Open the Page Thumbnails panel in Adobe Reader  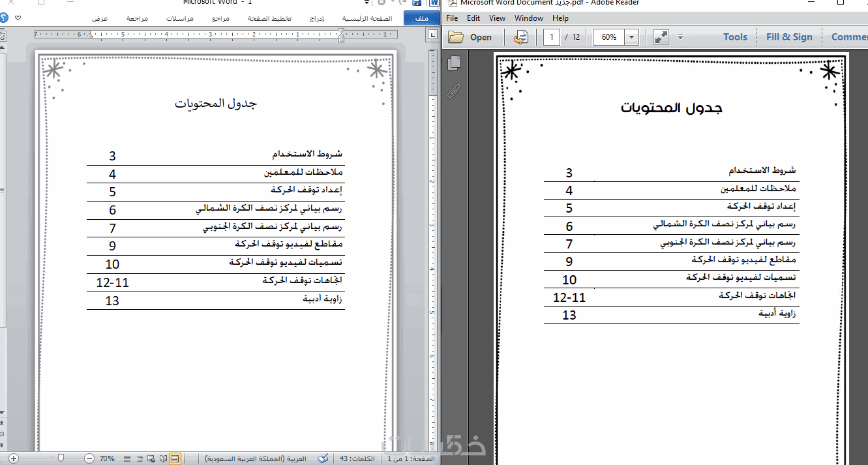click(x=455, y=63)
